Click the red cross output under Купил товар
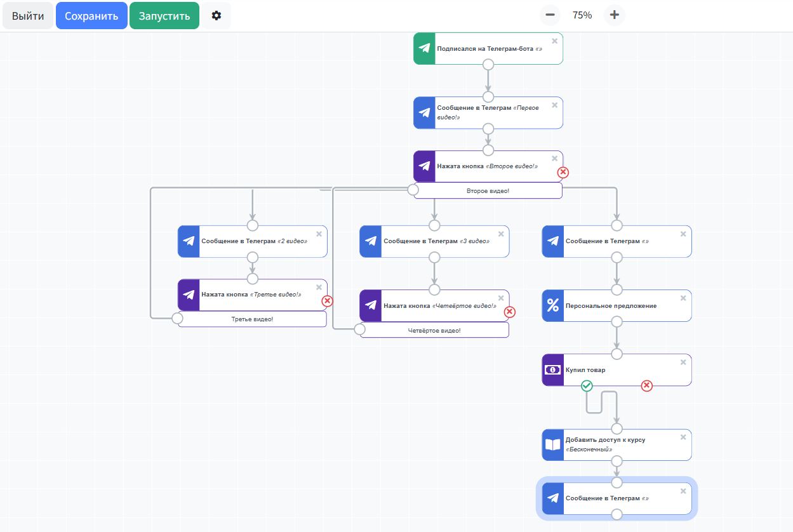This screenshot has width=793, height=532. 646,385
